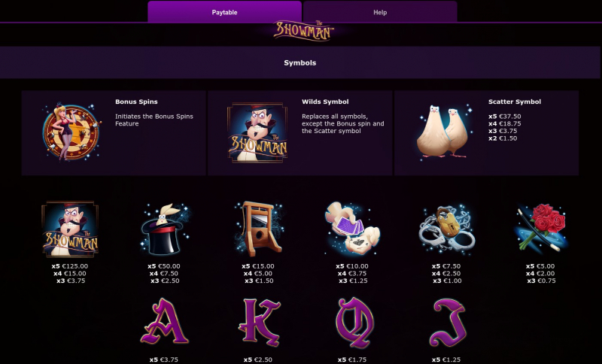Viewport: 602px width, 364px height.
Task: Switch to the Help tab
Action: click(x=380, y=12)
